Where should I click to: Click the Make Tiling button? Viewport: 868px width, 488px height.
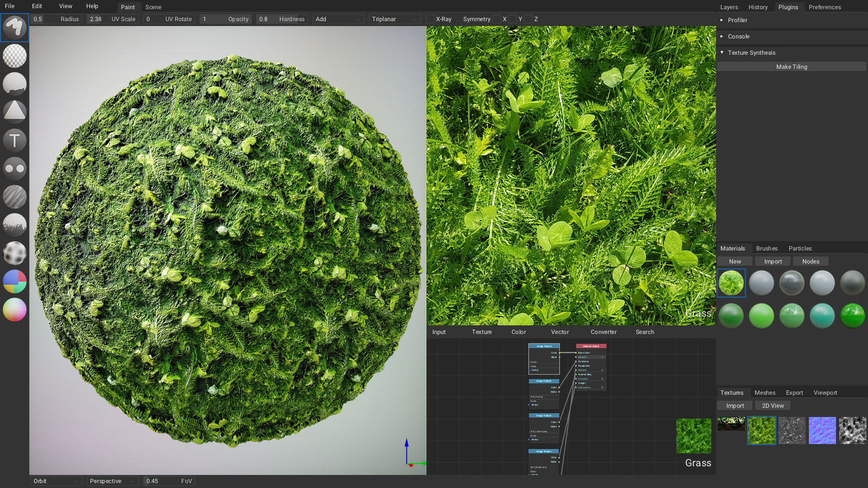pos(792,67)
